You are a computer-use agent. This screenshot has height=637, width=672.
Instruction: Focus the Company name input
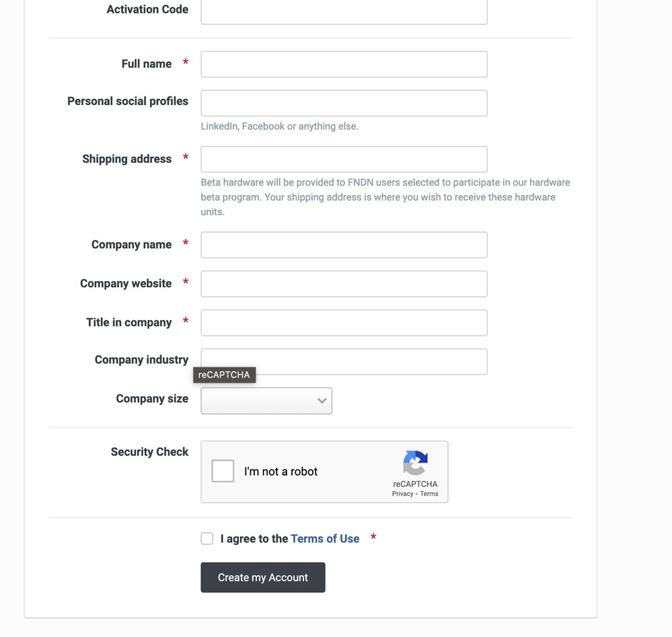[x=344, y=245]
